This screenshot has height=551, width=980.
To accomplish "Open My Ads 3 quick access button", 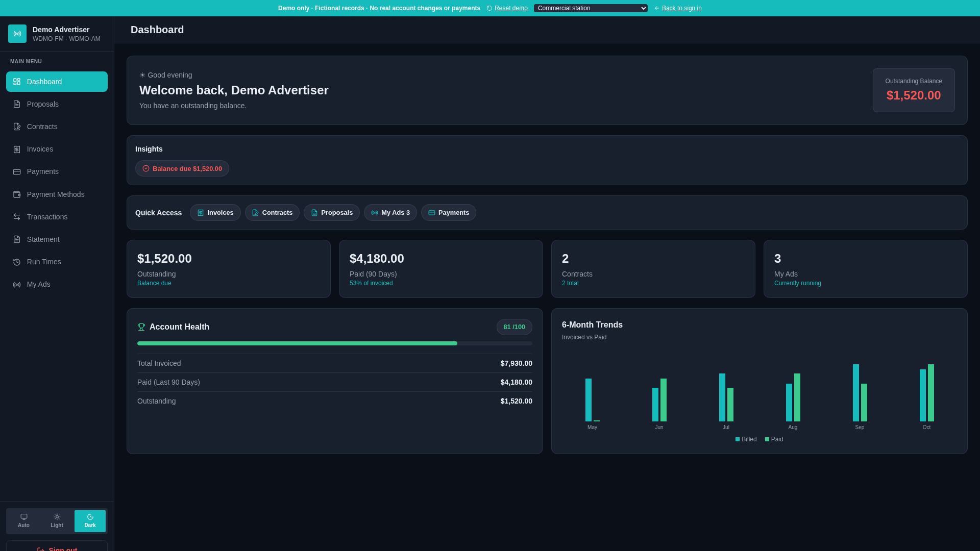I will click(390, 213).
